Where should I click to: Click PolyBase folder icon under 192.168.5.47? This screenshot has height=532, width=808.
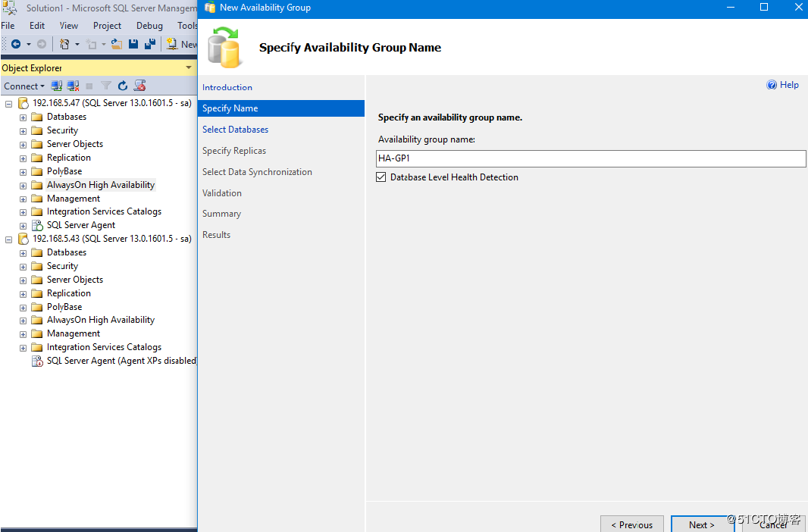[x=36, y=171]
